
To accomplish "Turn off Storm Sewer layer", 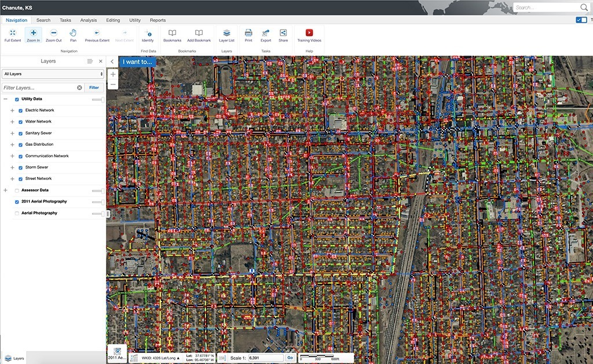I will (x=21, y=167).
